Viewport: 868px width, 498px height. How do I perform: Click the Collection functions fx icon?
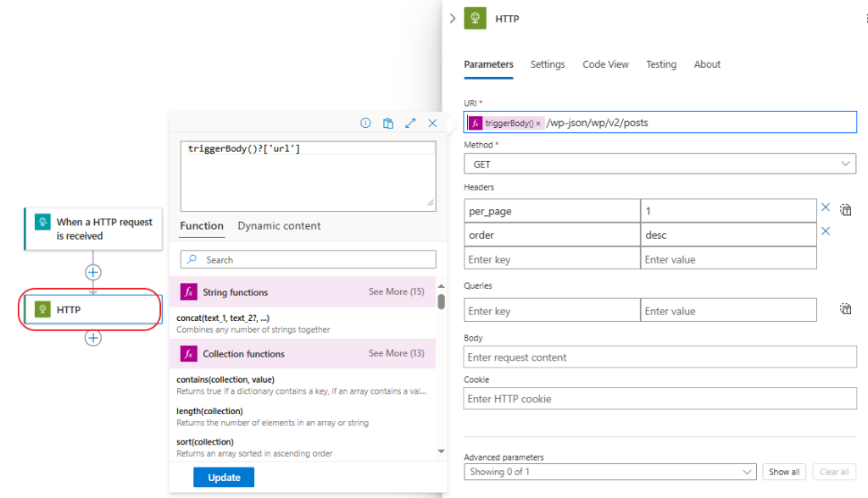tap(189, 353)
